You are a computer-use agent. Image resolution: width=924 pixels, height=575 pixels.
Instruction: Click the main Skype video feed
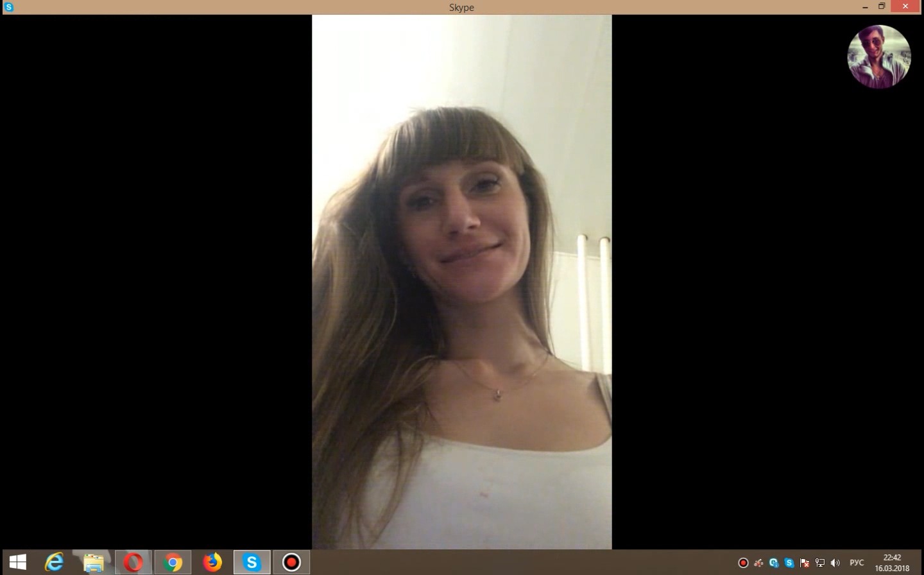(462, 282)
